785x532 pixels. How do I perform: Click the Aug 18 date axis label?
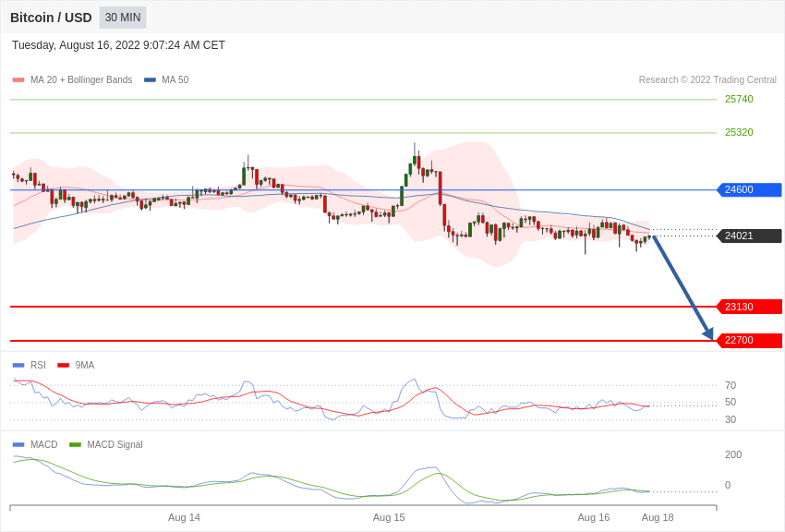[658, 517]
